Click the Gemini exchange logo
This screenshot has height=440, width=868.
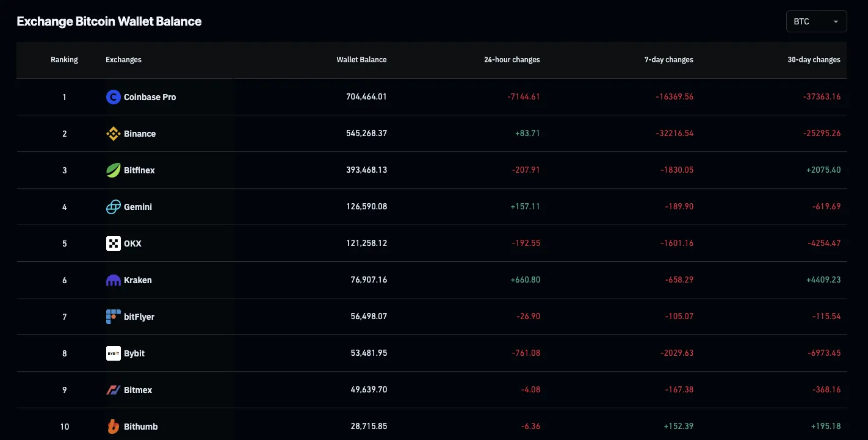pyautogui.click(x=113, y=206)
